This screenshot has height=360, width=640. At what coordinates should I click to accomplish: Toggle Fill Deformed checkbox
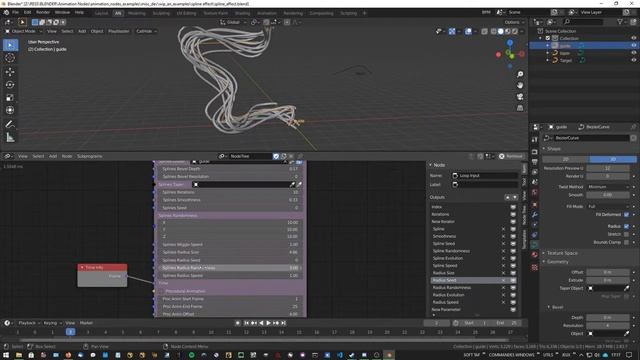pos(627,214)
